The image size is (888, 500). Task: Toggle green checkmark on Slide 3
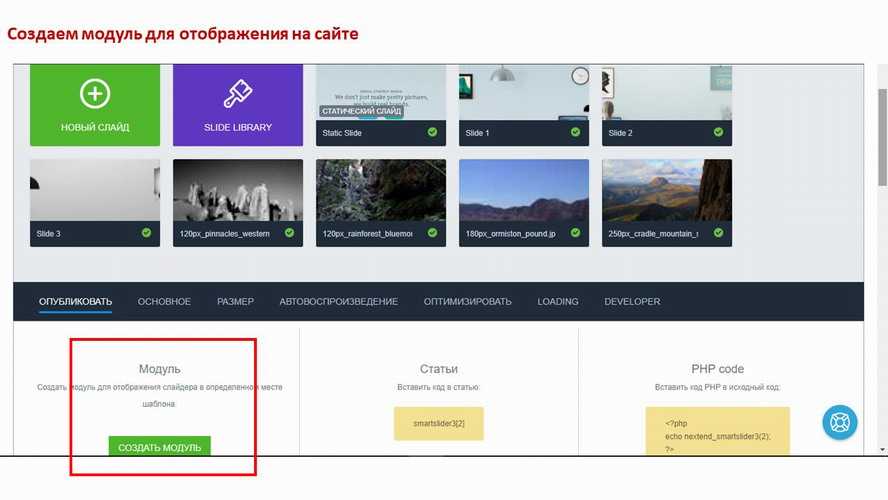pos(146,233)
